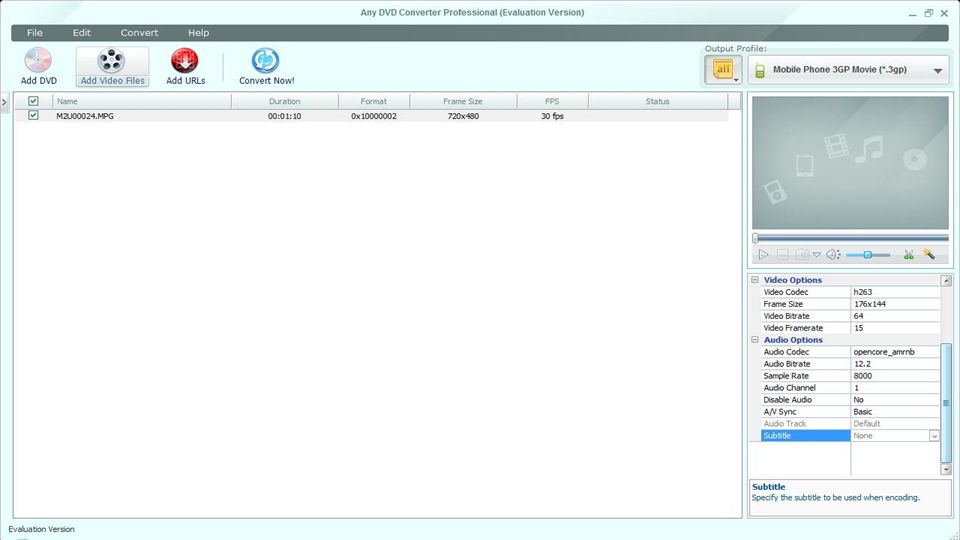Uncheck the M2U00024.MPG file checkbox
The image size is (960, 540).
33,115
